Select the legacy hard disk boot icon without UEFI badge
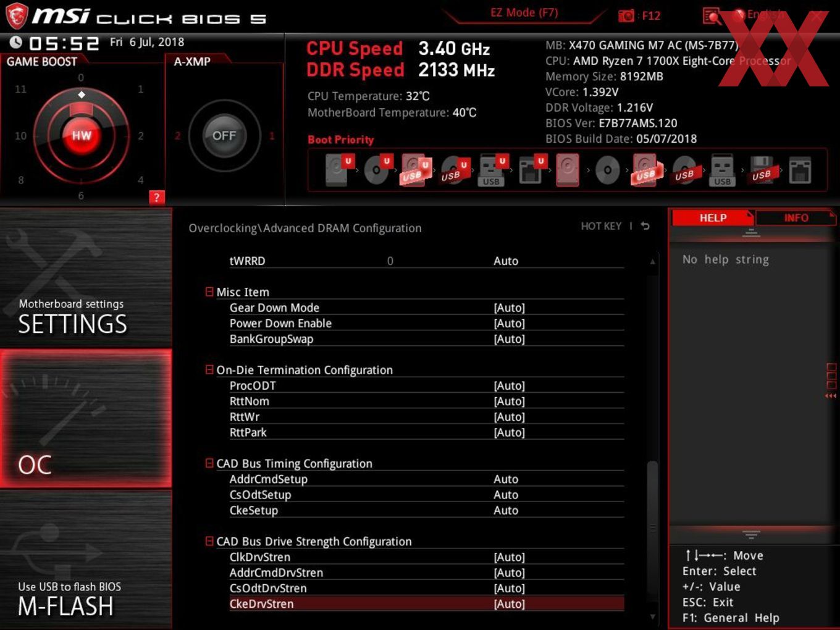840x630 pixels. (568, 170)
